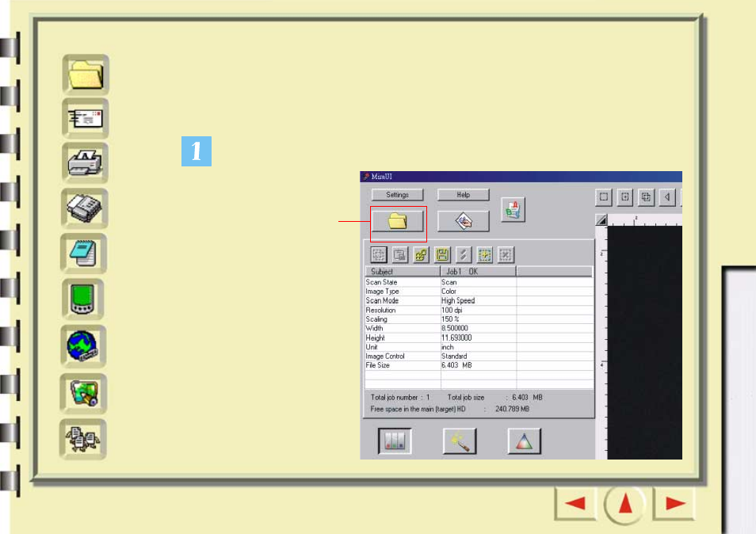Click the ruler corner unit toggle
Viewport: 756px width, 534px height.
601,220
